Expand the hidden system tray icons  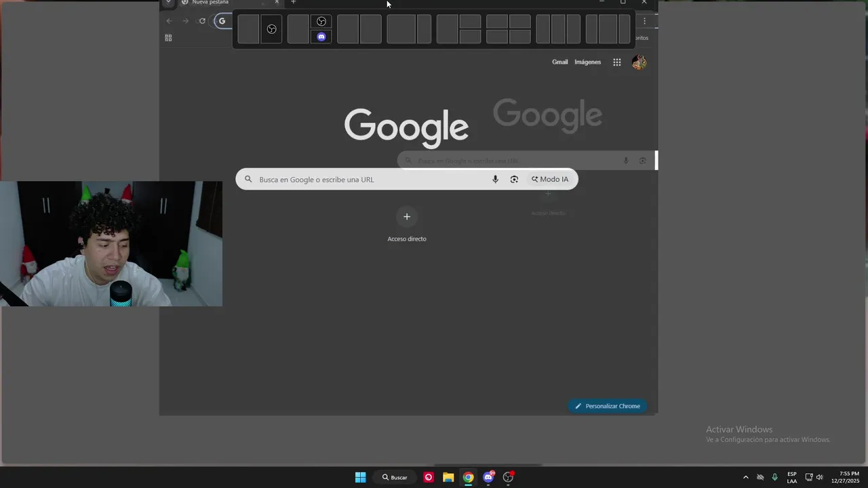pos(746,477)
